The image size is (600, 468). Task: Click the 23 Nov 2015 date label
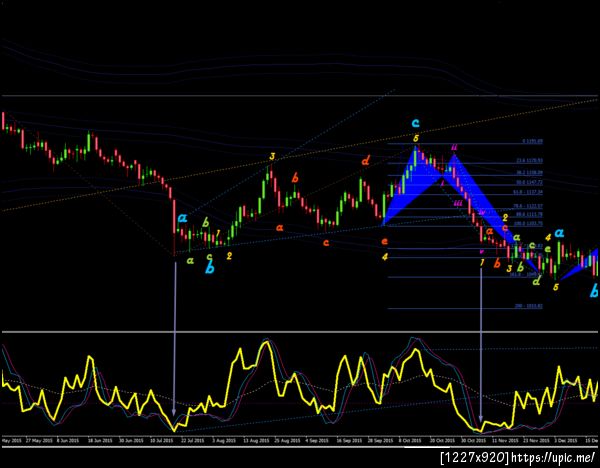pos(536,440)
